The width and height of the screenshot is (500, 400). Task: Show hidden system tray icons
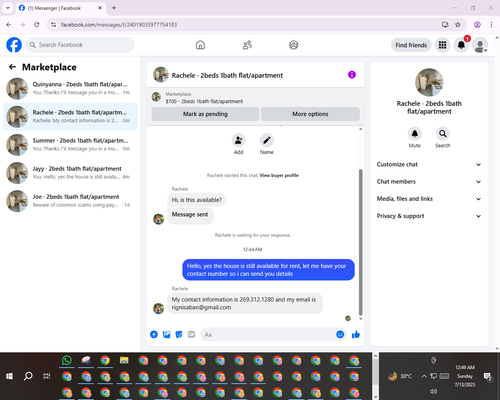tap(424, 376)
